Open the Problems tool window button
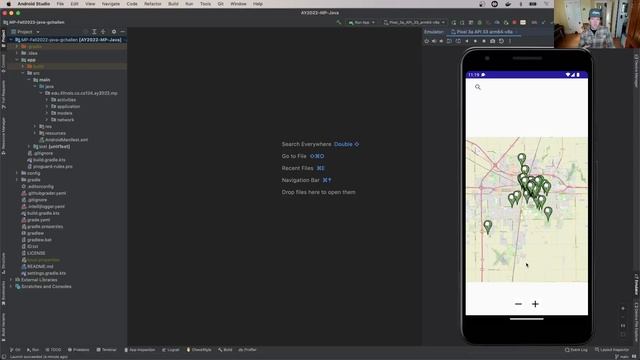The width and height of the screenshot is (640, 360). 78,350
